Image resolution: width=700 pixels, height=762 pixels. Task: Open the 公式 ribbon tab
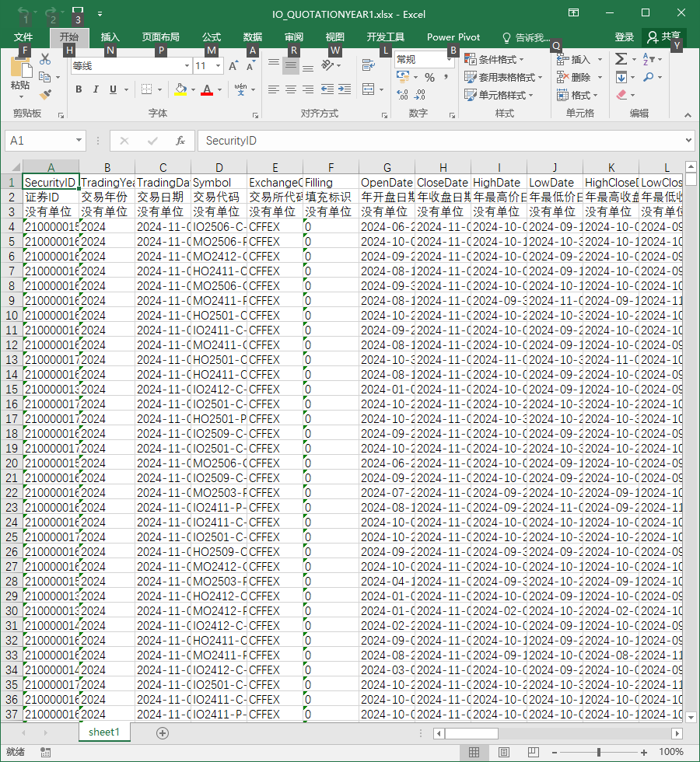[x=212, y=37]
